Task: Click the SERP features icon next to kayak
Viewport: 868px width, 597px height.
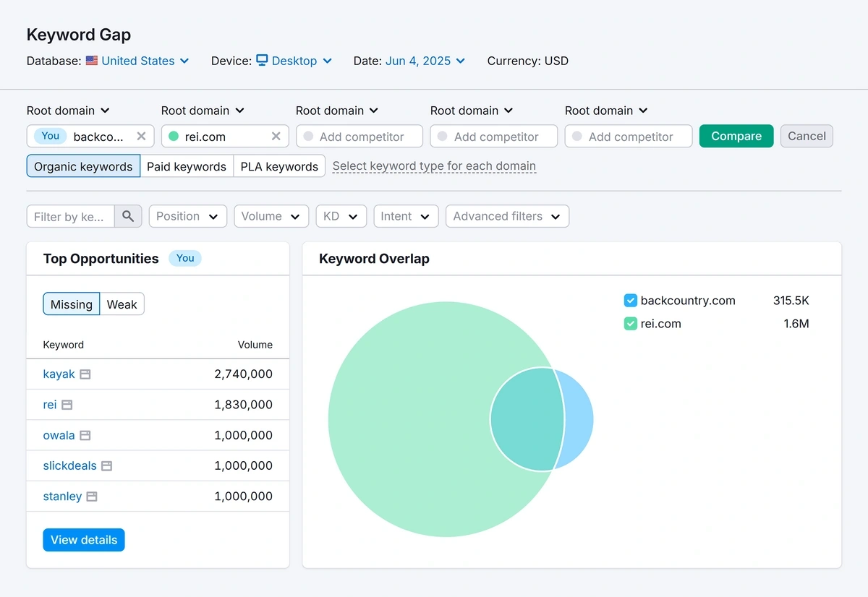Action: click(85, 374)
